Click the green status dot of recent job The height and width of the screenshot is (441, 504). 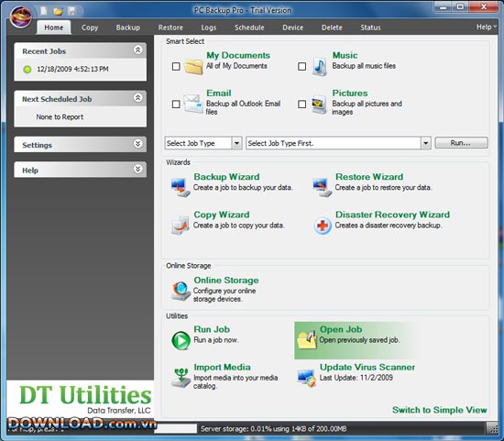(x=27, y=69)
